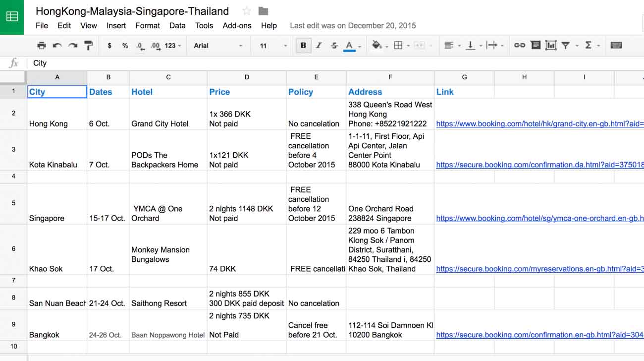
Task: Select column D header
Action: point(247,77)
